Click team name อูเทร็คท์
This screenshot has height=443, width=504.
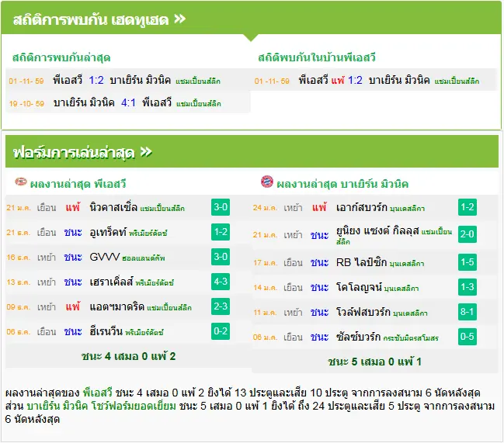108,232
